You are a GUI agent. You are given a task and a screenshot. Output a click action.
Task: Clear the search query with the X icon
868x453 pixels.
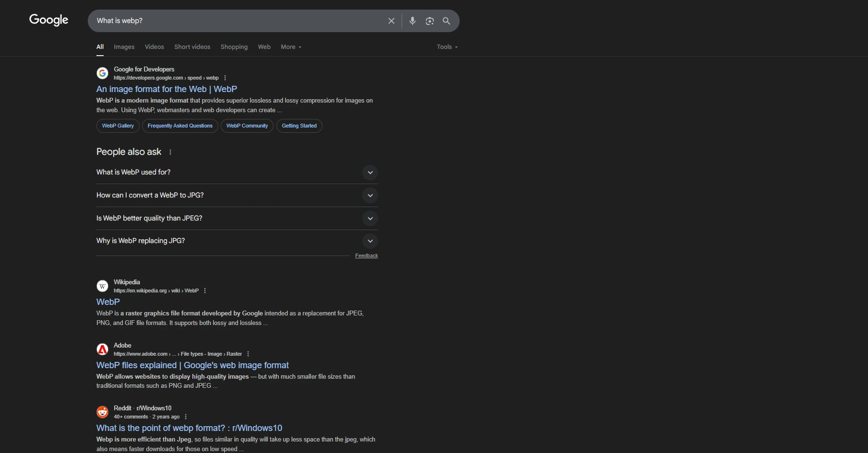point(391,21)
